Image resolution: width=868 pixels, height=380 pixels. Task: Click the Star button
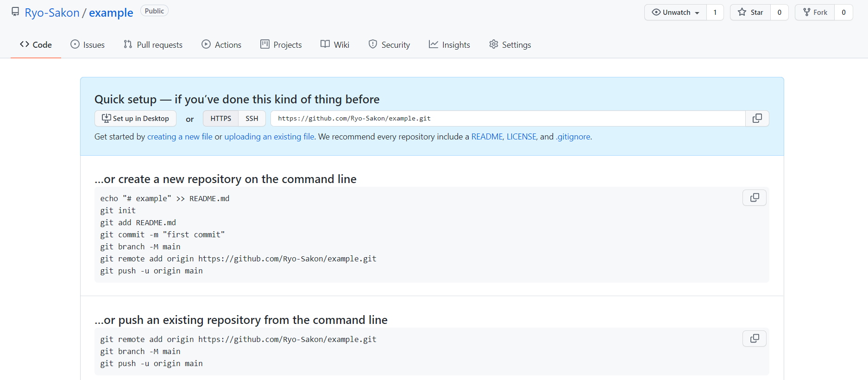coord(750,13)
